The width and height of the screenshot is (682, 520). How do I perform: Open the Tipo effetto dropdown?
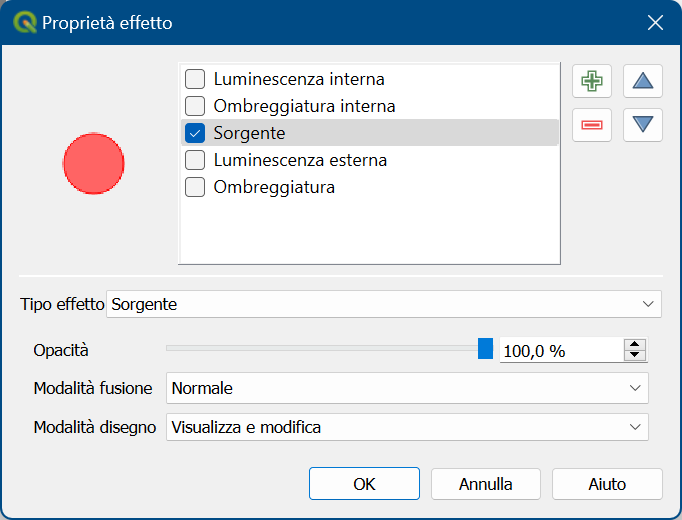384,304
